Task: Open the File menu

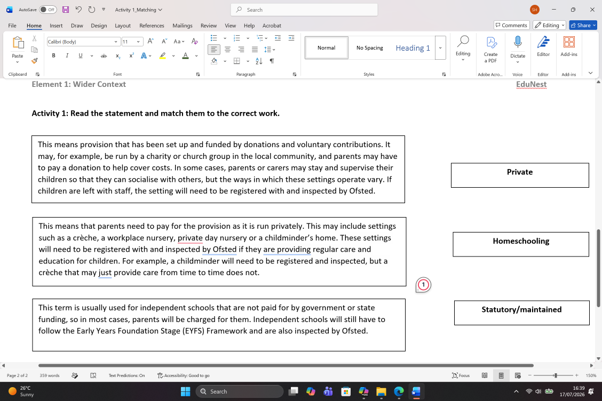Action: pyautogui.click(x=12, y=26)
